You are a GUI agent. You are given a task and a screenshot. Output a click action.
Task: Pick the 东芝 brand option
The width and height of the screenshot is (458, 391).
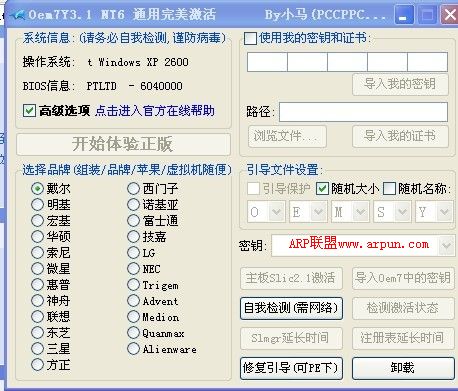37,333
